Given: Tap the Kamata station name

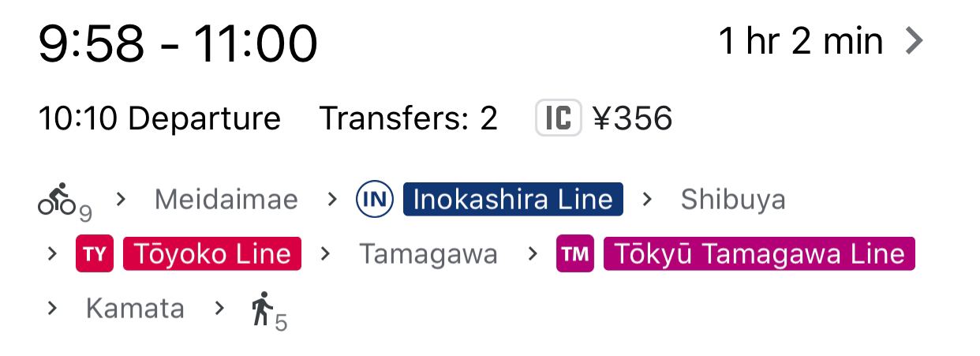Looking at the screenshot, I should tap(135, 308).
